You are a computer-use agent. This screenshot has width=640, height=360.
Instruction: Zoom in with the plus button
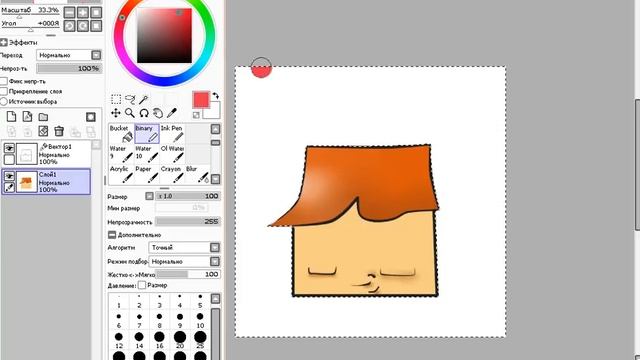tap(83, 12)
